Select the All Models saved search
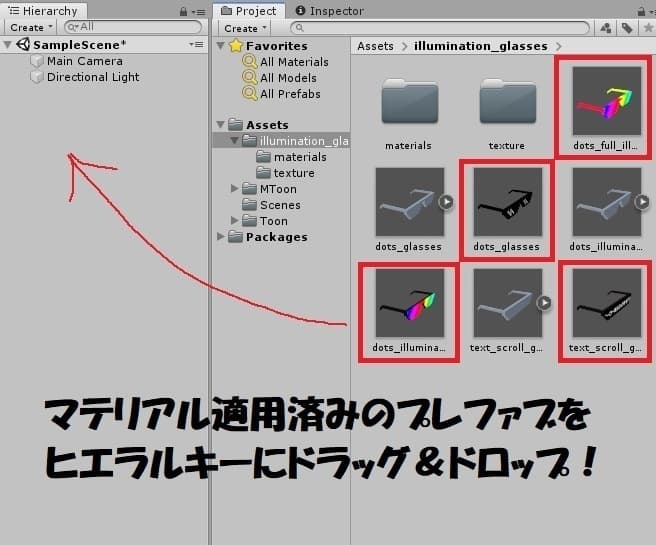Screen dimensions: 656x545 [x=288, y=78]
